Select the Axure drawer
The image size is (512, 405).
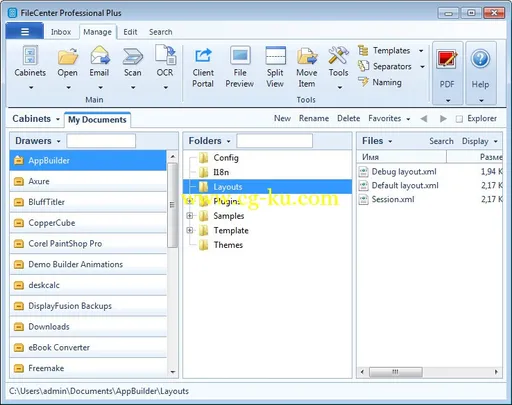[x=88, y=181]
